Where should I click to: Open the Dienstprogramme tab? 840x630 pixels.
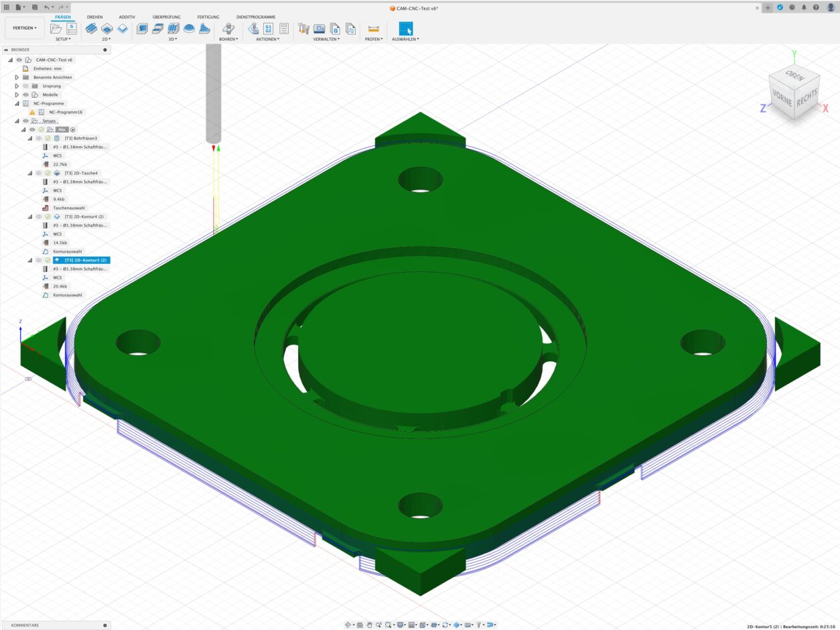250,17
